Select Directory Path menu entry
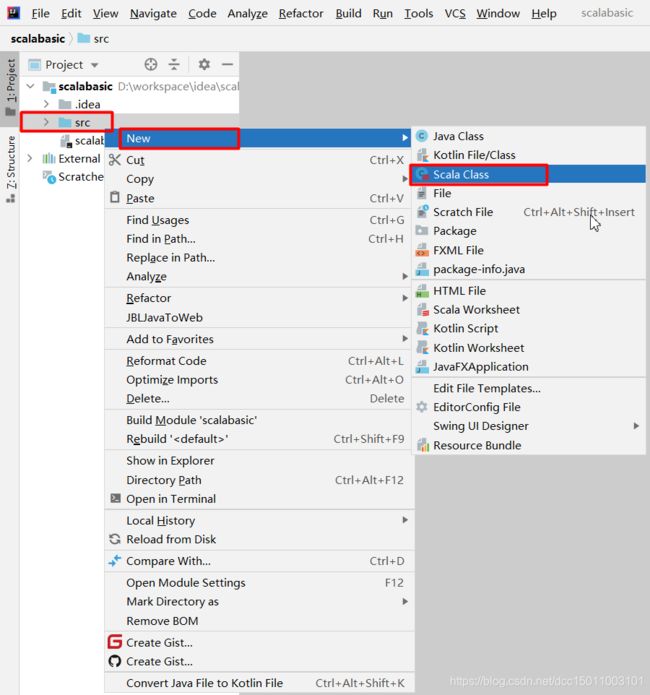 (x=259, y=480)
